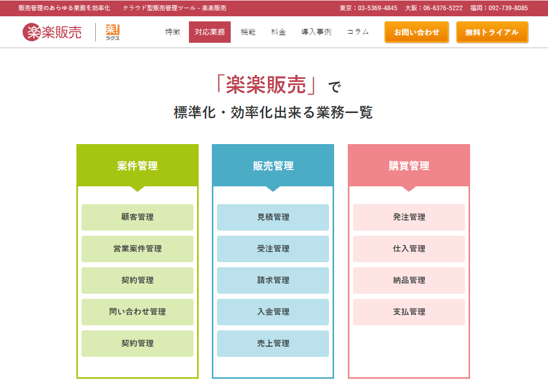548x392 pixels.
Task: Click the 案件管理 category header
Action: [138, 165]
